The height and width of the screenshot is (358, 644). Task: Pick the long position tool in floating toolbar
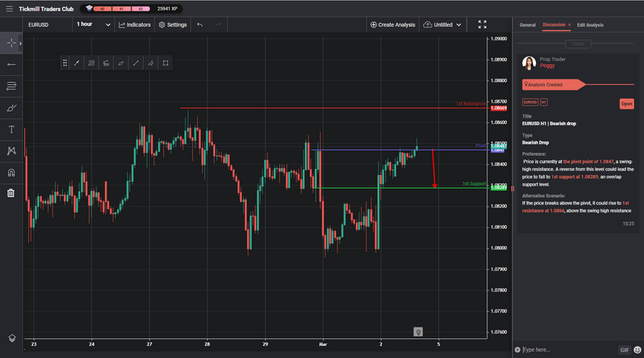click(106, 63)
